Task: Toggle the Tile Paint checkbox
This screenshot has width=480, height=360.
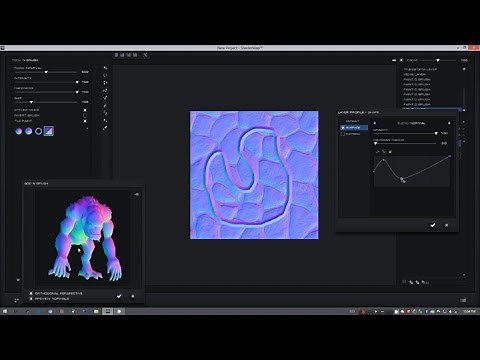Action: 85,121
